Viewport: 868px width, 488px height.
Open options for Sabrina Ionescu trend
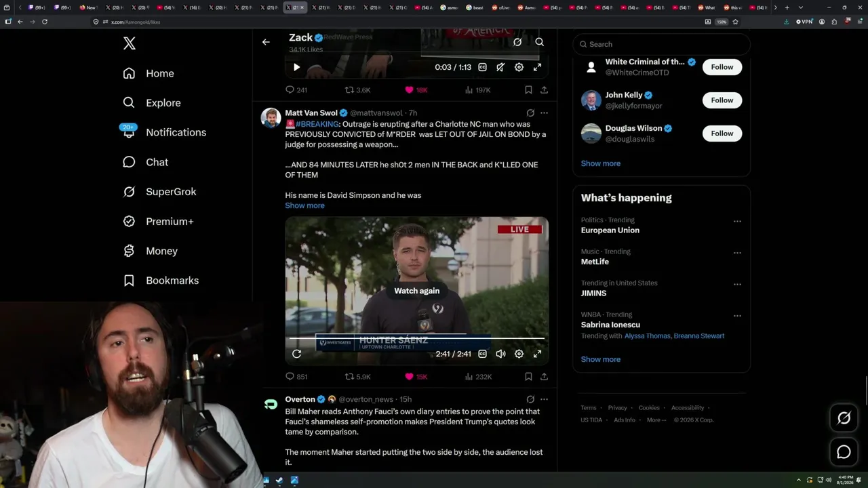click(x=737, y=316)
